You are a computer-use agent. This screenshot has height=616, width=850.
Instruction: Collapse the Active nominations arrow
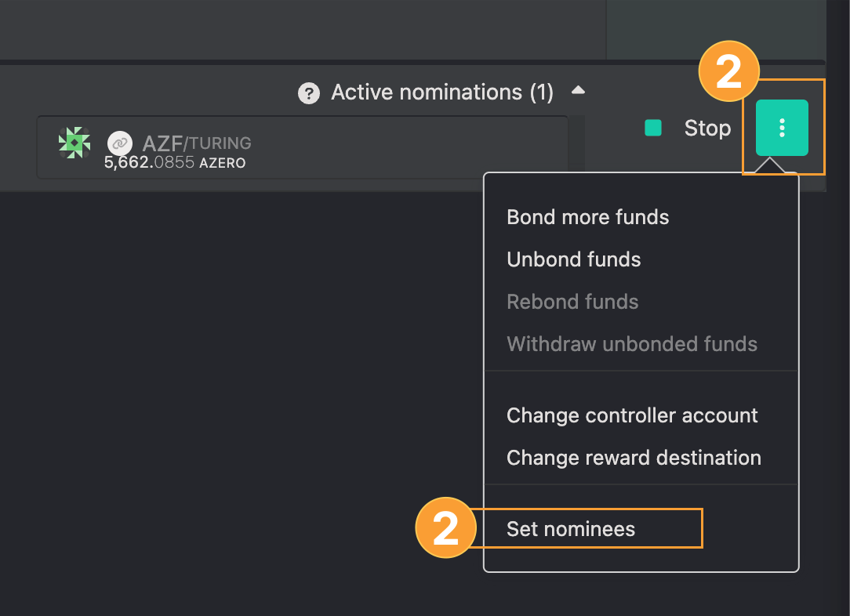[x=578, y=90]
